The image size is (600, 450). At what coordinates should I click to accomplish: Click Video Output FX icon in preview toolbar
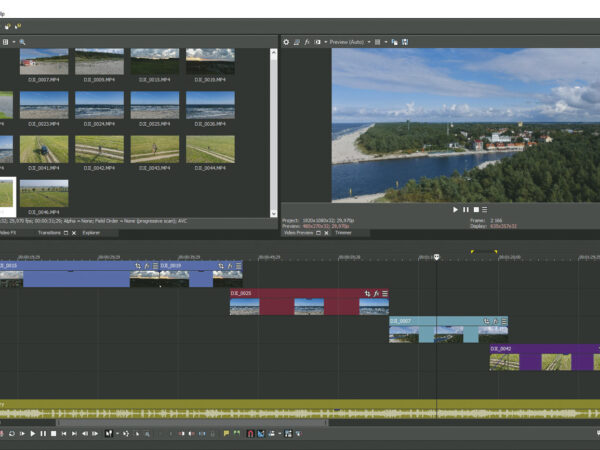307,42
